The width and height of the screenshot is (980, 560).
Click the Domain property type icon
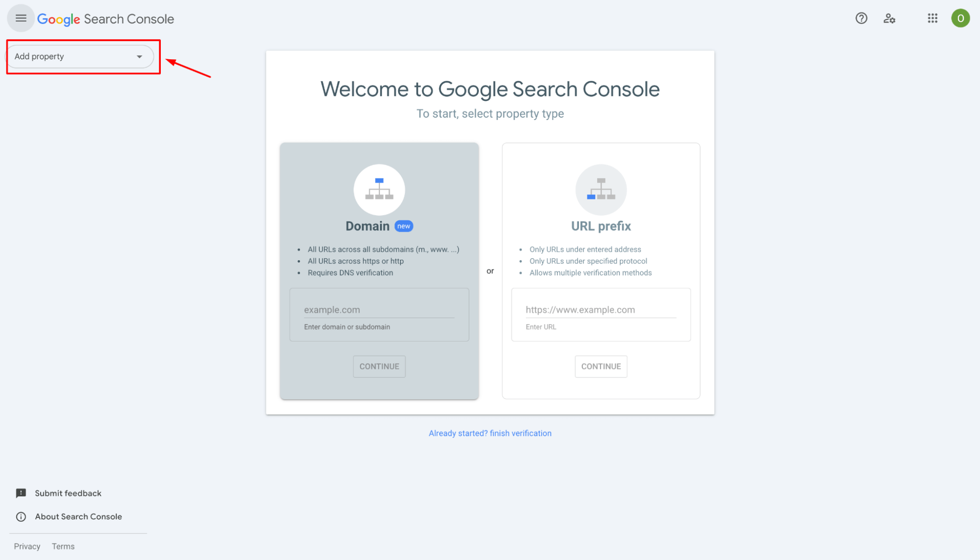379,189
